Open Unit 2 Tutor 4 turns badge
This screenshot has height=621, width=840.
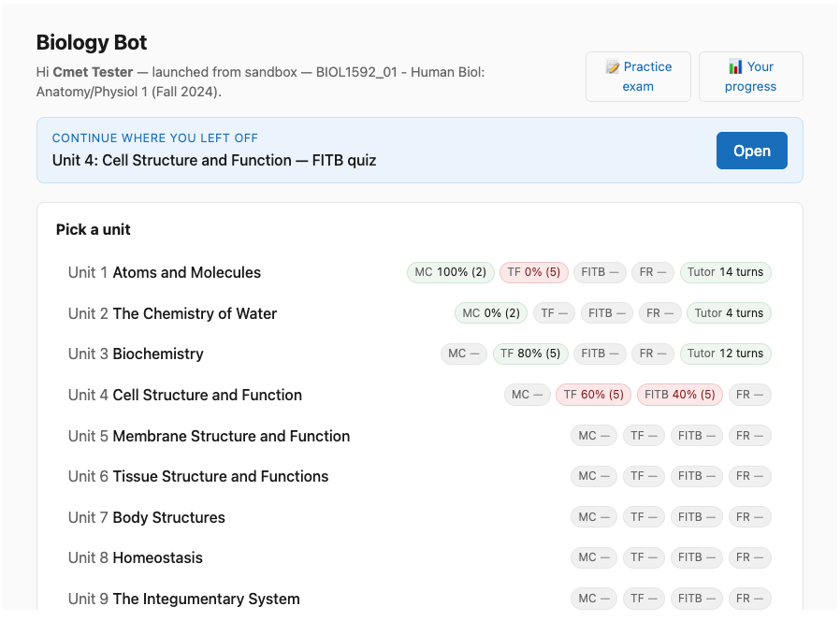(729, 313)
